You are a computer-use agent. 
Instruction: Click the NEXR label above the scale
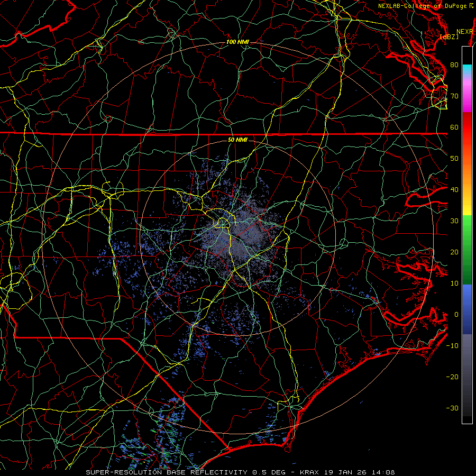[x=464, y=32]
